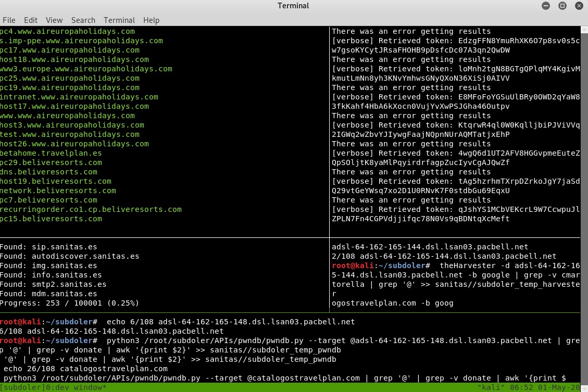
Task: Click token continuation 'w7gsoKYCytJRsaFHOHB9pDsfcDc07A3qn2QwDW'
Action: [421, 50]
